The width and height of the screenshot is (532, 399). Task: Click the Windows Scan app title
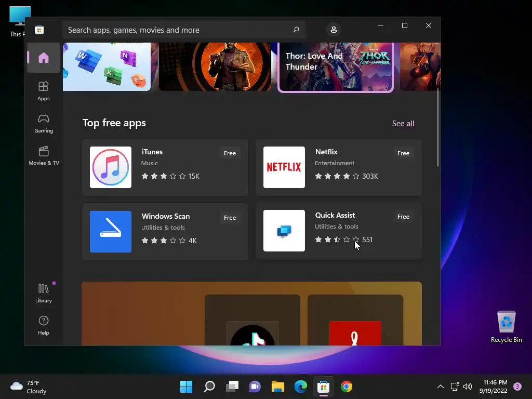point(166,217)
